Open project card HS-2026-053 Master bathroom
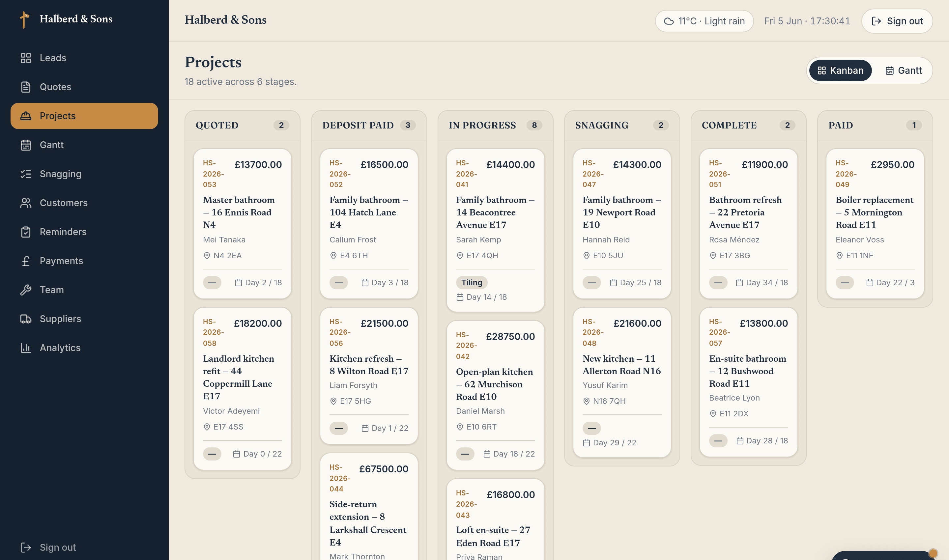Viewport: 949px width, 560px height. coord(242,224)
